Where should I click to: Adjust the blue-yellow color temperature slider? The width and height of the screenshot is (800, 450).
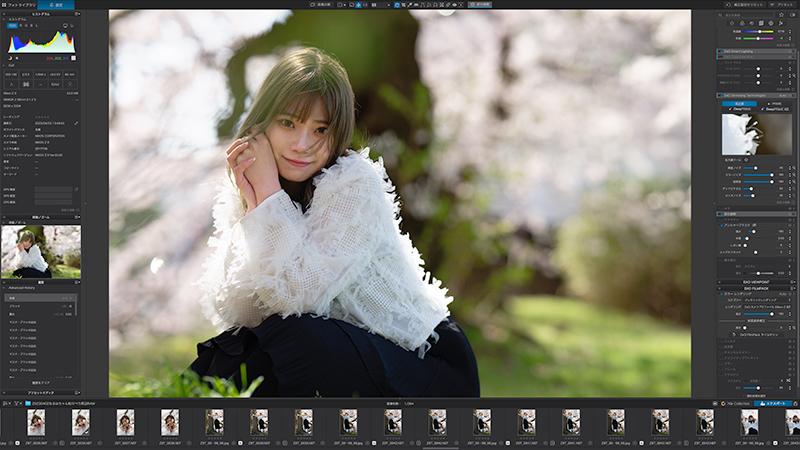coord(759,32)
